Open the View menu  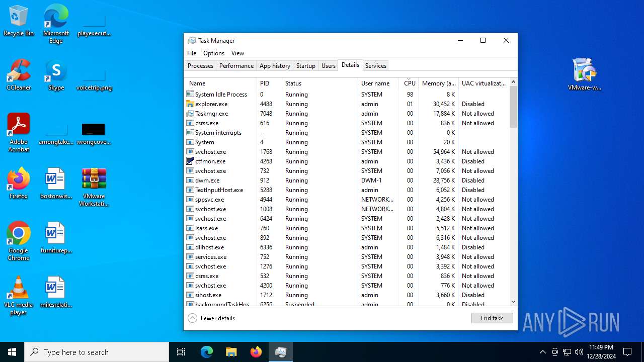click(x=237, y=53)
